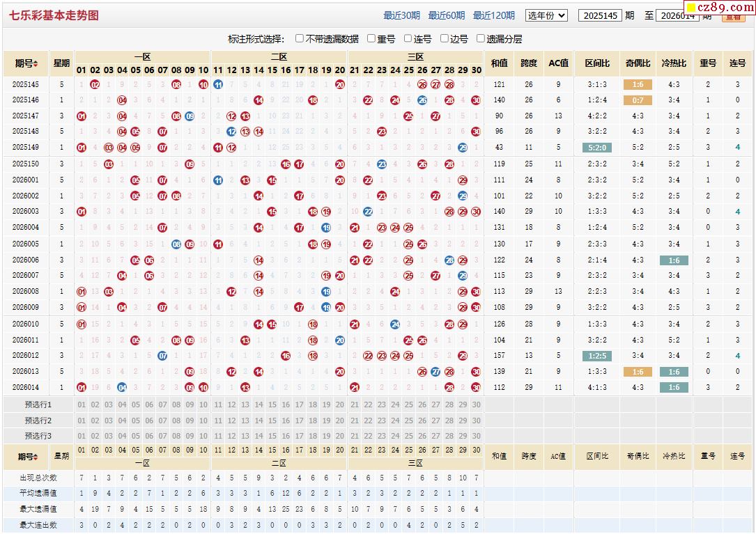Pick number 15 in 预选行2
This screenshot has width=756, height=534.
click(272, 421)
